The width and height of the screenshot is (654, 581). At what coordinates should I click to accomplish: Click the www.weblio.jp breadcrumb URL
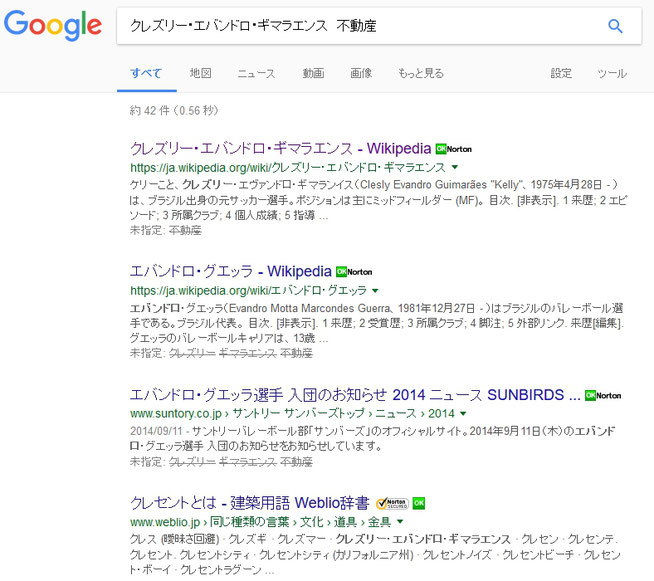coord(261,522)
